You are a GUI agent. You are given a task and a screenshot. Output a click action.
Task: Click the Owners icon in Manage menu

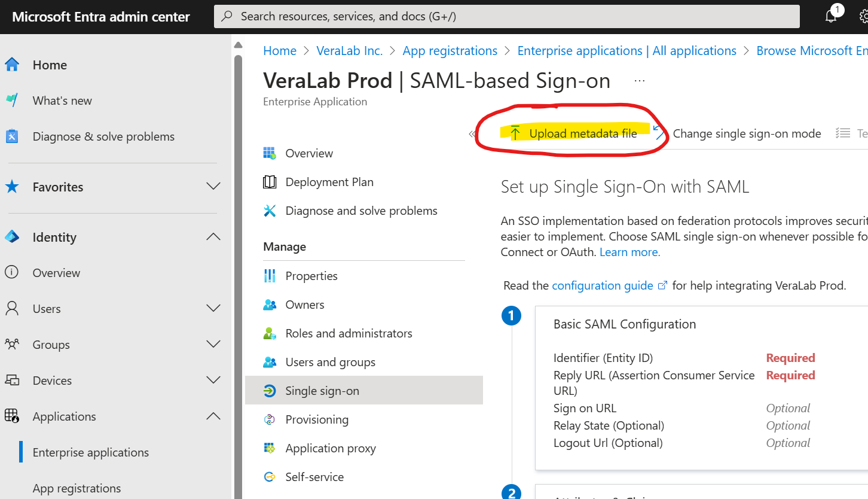pos(270,305)
